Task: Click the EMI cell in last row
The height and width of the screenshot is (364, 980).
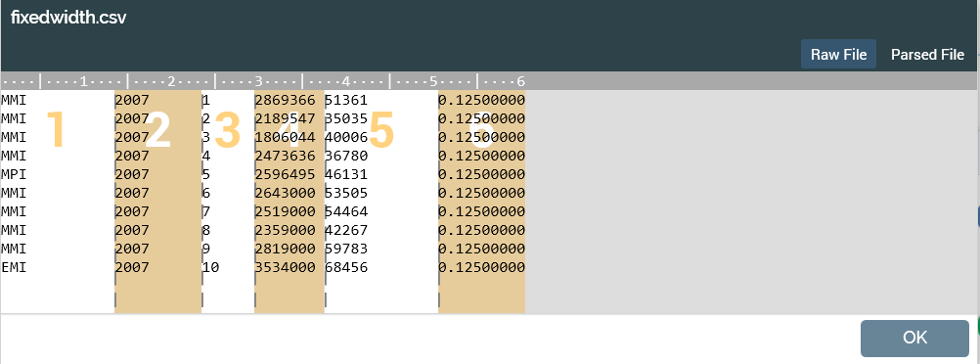Action: coord(14,268)
